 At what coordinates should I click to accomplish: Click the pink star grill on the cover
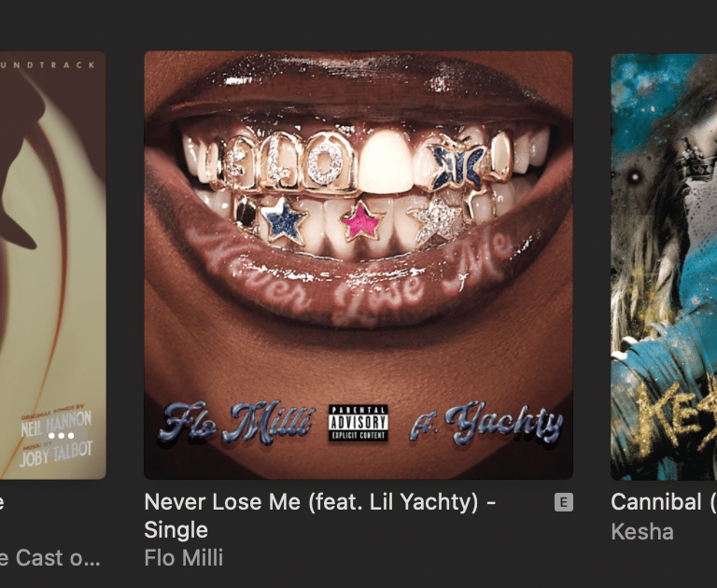point(361,222)
